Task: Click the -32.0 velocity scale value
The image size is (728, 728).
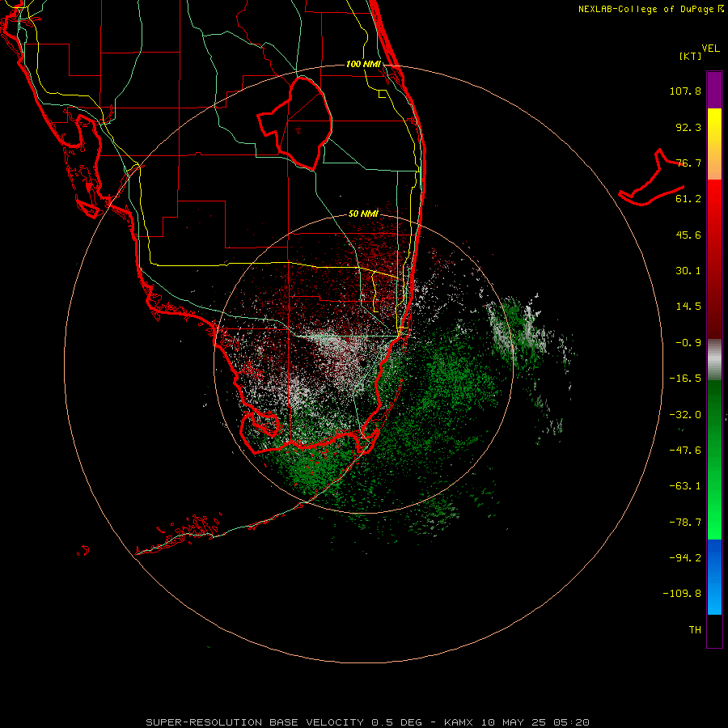Action: pos(685,415)
